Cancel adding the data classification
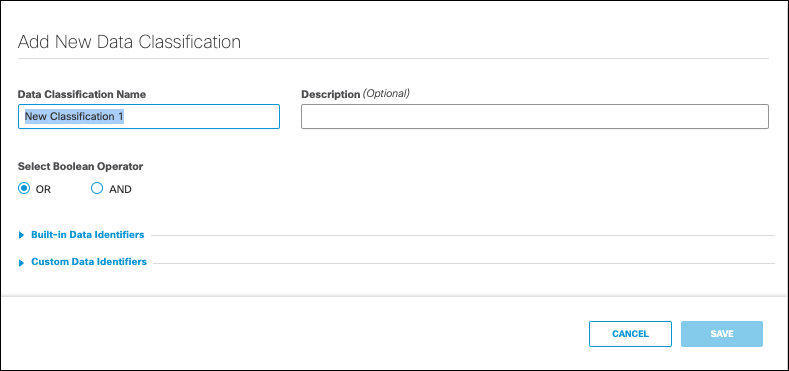Viewport: 789px width, 371px height. pyautogui.click(x=630, y=334)
